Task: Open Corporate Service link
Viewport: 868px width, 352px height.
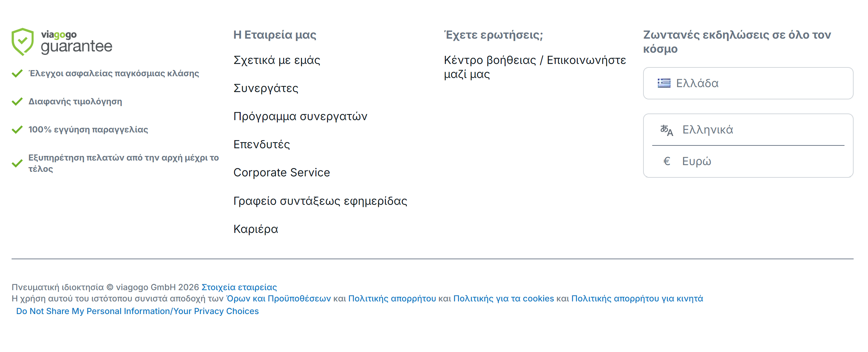Action: [282, 172]
